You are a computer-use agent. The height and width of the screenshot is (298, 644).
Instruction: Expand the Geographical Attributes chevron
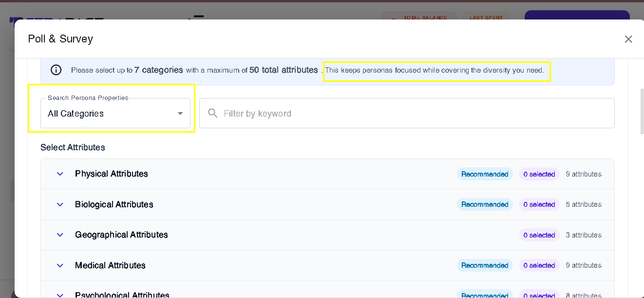(60, 235)
